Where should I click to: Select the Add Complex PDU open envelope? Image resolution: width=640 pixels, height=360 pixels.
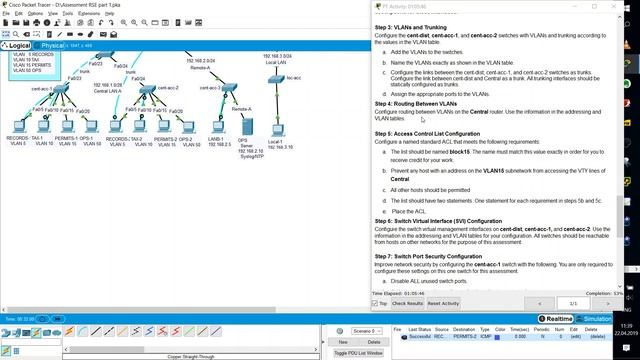click(x=114, y=34)
